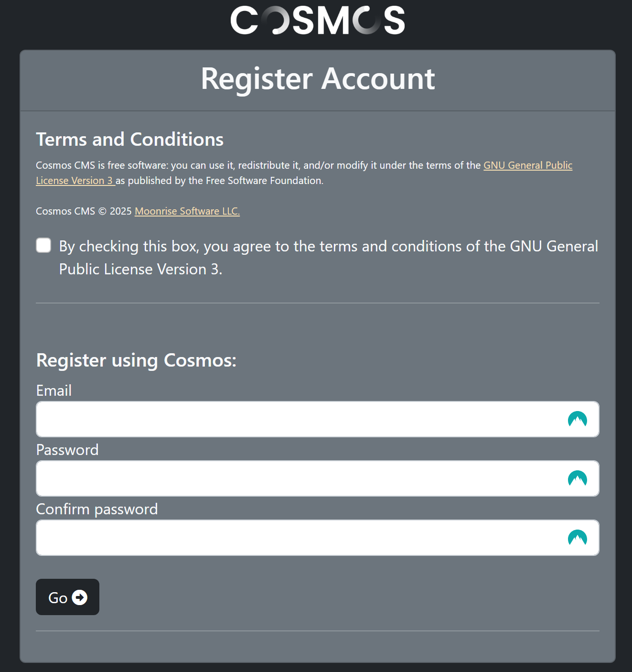
Task: Click the Terms and Conditions heading
Action: pyautogui.click(x=130, y=140)
